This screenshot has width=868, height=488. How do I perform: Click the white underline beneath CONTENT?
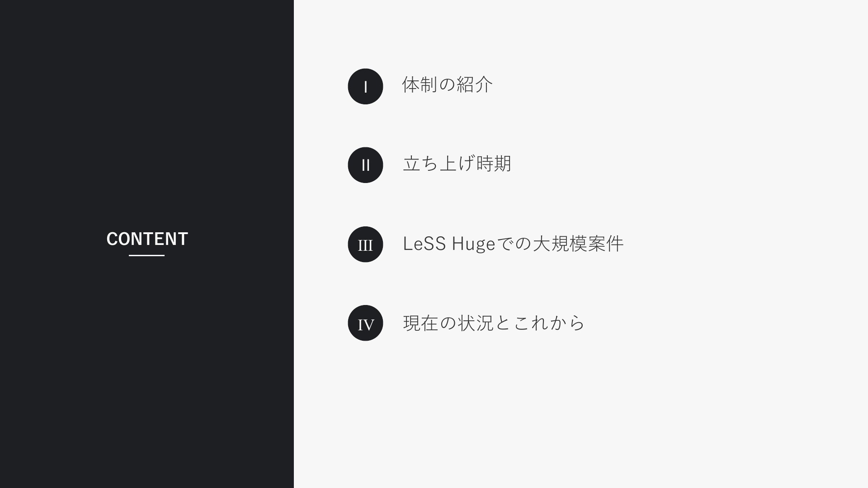tap(146, 255)
